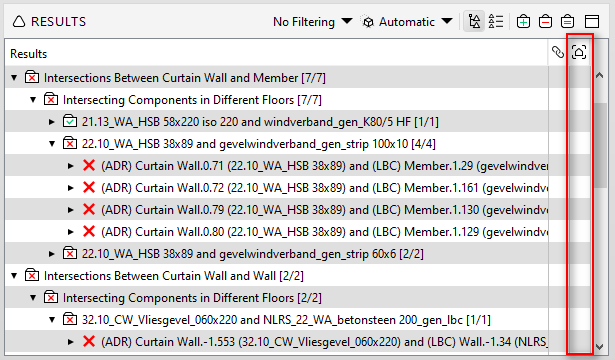Expand the Curtain Wall.0.72 result row
The height and width of the screenshot is (360, 615).
[x=71, y=188]
